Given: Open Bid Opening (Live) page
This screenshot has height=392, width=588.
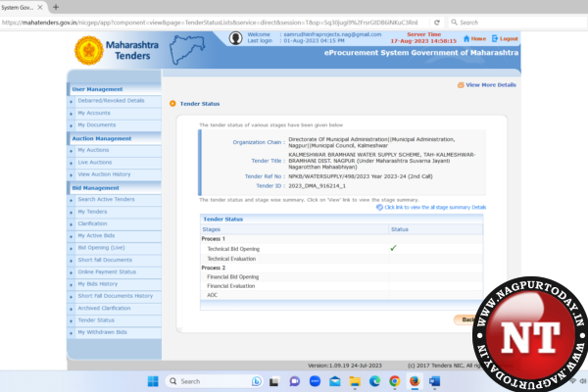Looking at the screenshot, I should [101, 248].
